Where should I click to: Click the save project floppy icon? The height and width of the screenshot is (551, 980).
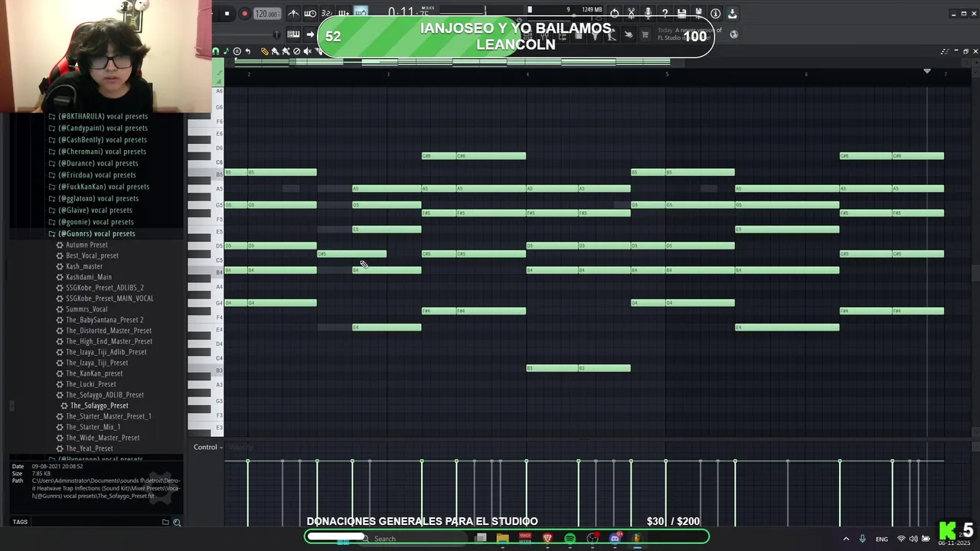click(681, 14)
